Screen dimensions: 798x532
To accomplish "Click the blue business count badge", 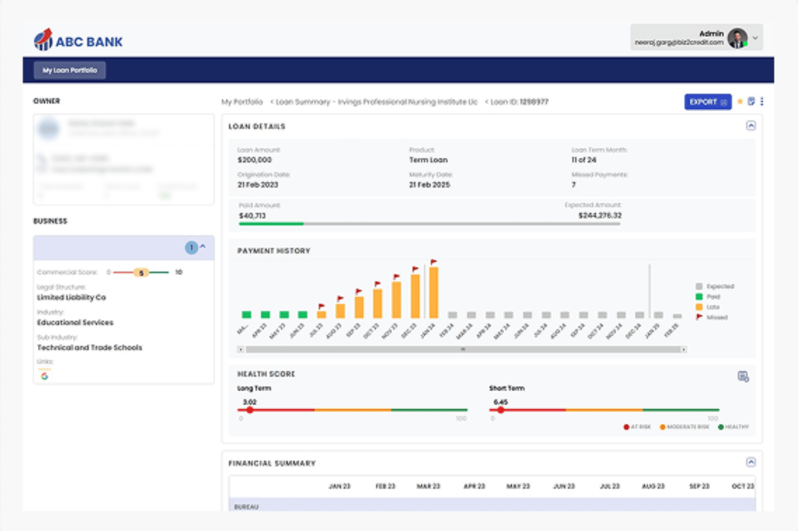I will tap(191, 247).
